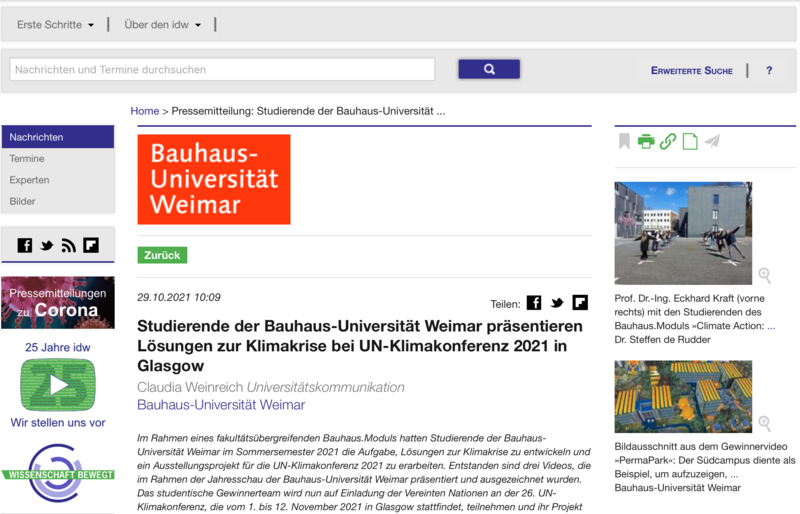Open the 25 Jahre idw link

pyautogui.click(x=58, y=347)
